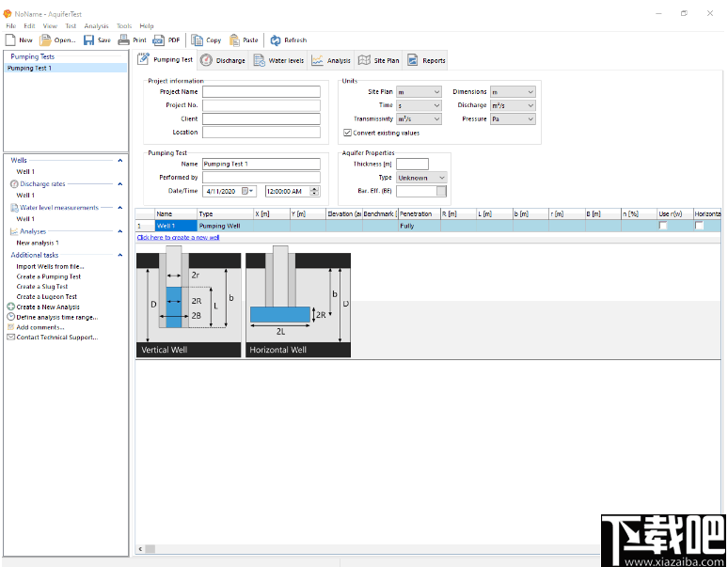Click the Define analysis time range clock icon
Viewport: 728px width, 567px height.
click(10, 317)
